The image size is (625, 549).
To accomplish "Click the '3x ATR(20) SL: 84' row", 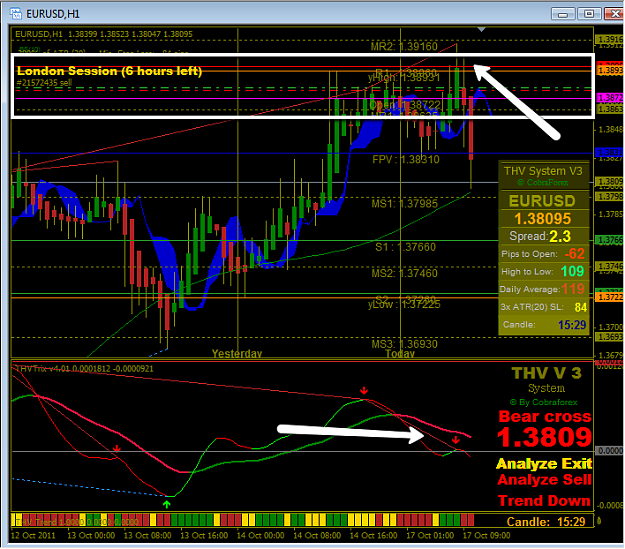I will click(543, 307).
